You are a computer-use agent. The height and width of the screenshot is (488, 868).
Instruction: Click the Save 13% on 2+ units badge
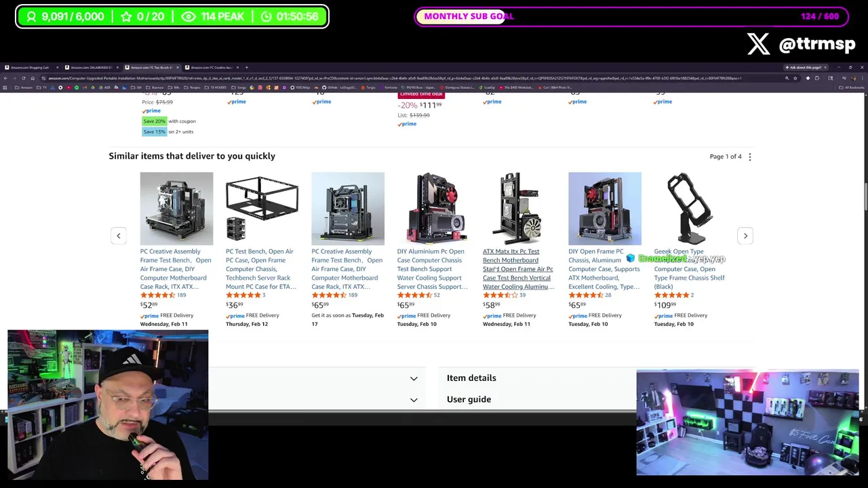tap(154, 131)
